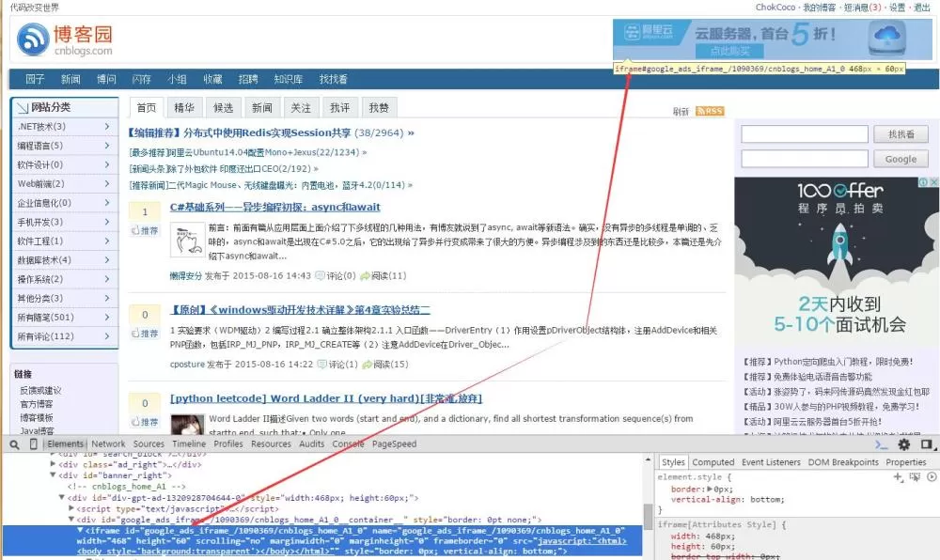This screenshot has height=560, width=940.
Task: Close the 100offer ad with the X icon
Action: (x=934, y=181)
